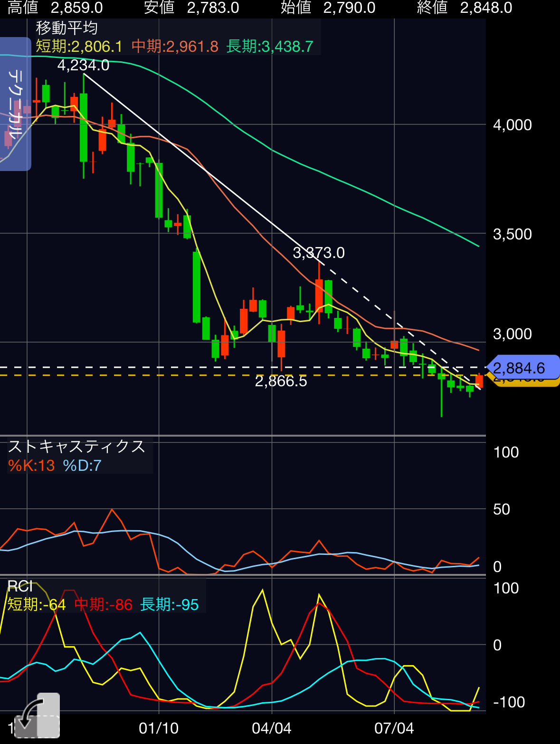Image resolution: width=560 pixels, height=744 pixels.
Task: Tap the blue 2,884.6 price tag
Action: 522,368
